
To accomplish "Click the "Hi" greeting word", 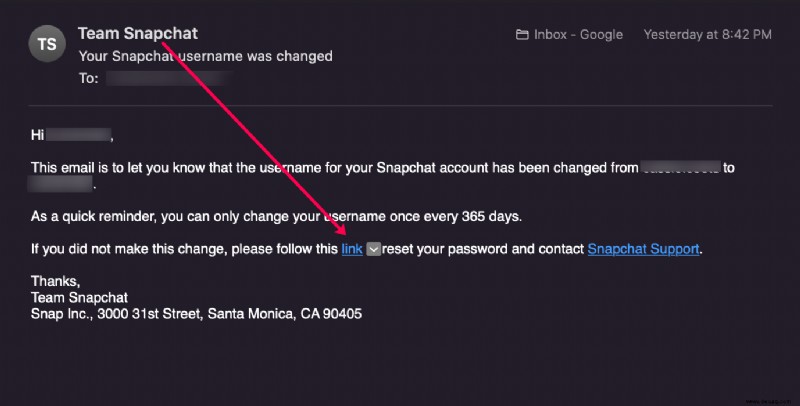I will [38, 135].
